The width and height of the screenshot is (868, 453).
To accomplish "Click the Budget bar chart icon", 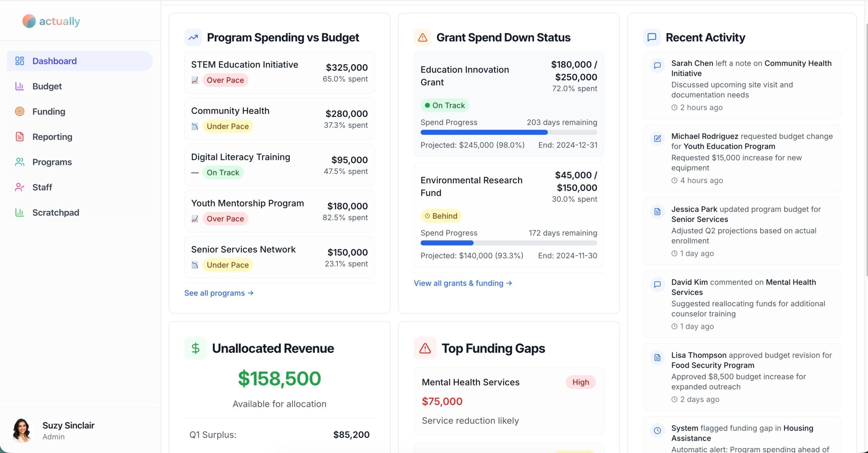I will coord(20,86).
